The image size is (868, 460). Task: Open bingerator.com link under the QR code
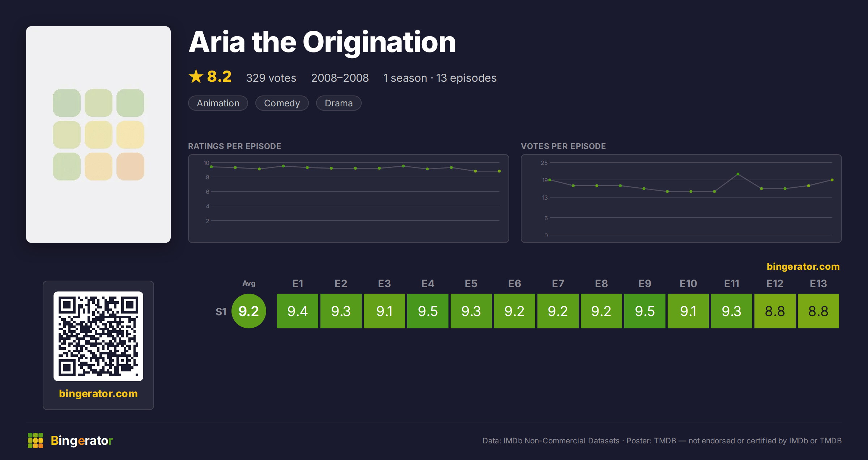tap(98, 393)
